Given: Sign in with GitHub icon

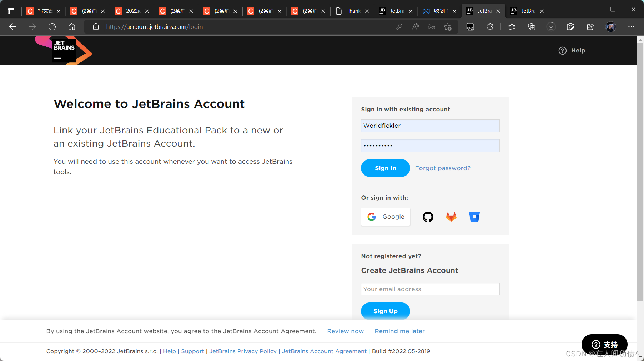Looking at the screenshot, I should coord(428,217).
